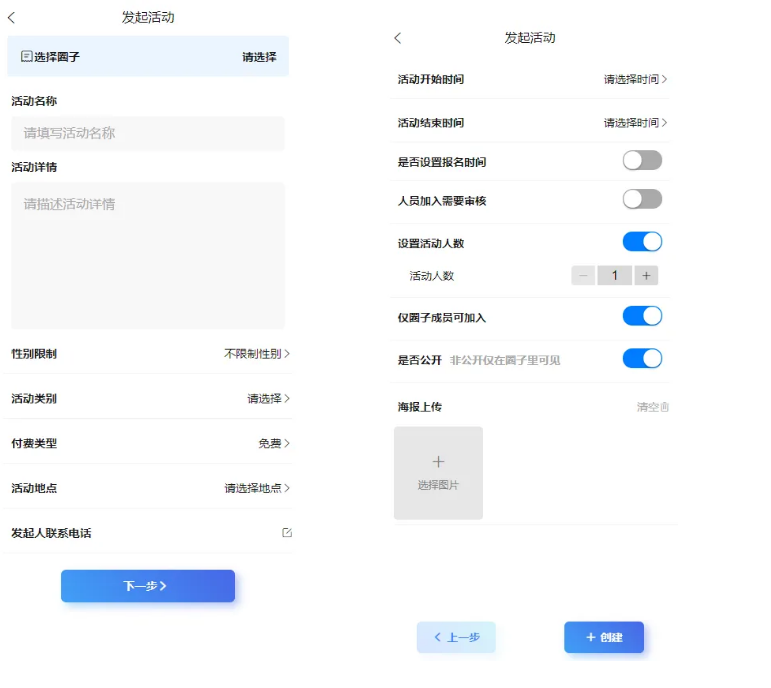Open the 性别限制 selector showing 不限制性别

pos(256,354)
